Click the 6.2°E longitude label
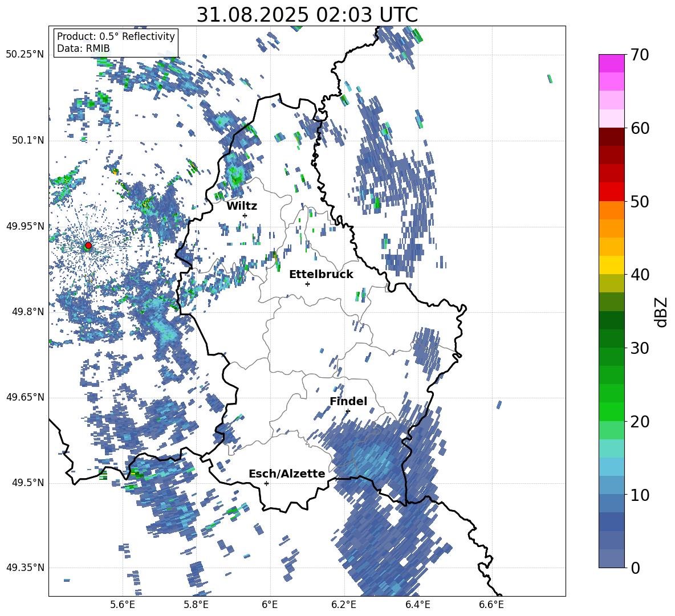Viewport: 675px width, 616px height. coord(344,605)
